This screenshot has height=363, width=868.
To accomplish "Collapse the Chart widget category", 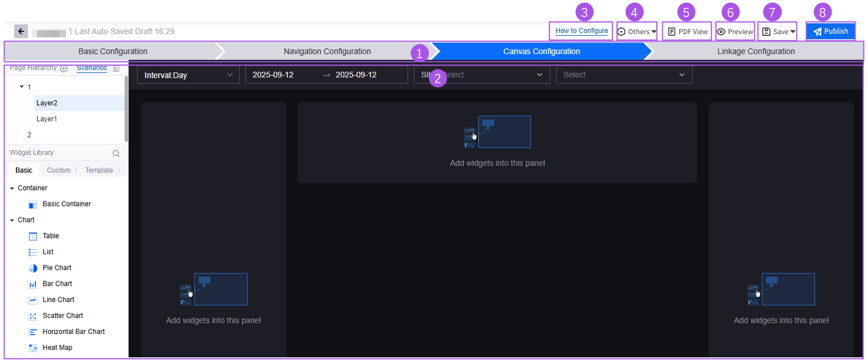I will pyautogui.click(x=12, y=220).
